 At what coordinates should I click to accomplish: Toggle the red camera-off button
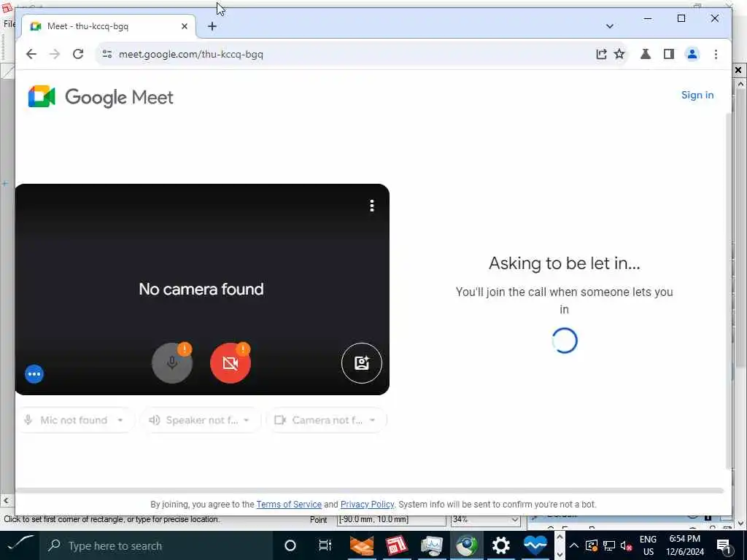tap(230, 363)
